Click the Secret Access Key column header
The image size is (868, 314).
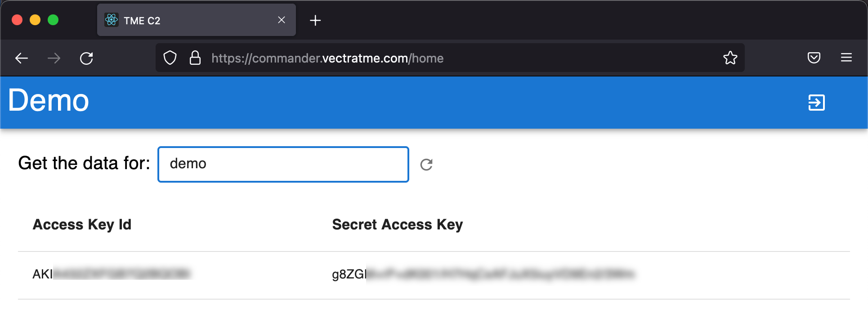397,224
